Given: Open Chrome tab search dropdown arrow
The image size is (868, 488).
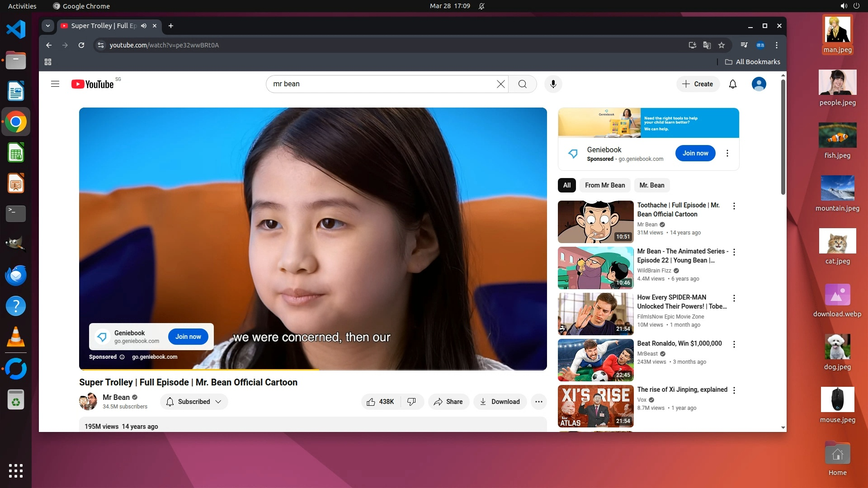Looking at the screenshot, I should click(48, 26).
